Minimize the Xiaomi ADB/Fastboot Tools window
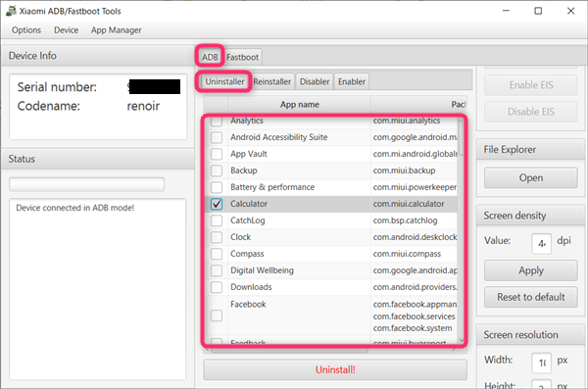Viewport: 588px width, 389px height. click(x=506, y=11)
